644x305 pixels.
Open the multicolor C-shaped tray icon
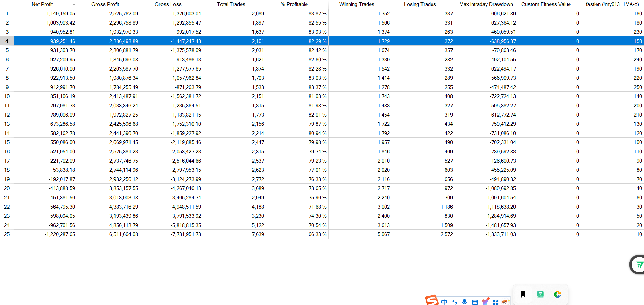pos(557,294)
